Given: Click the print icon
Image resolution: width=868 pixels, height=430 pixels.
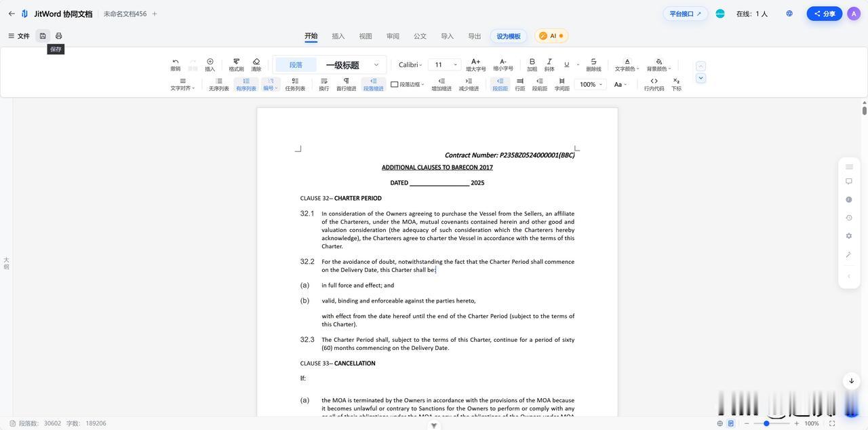Looking at the screenshot, I should 58,36.
